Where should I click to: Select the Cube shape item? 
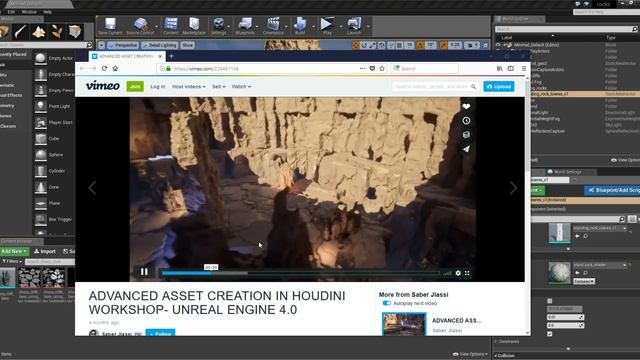[53, 139]
